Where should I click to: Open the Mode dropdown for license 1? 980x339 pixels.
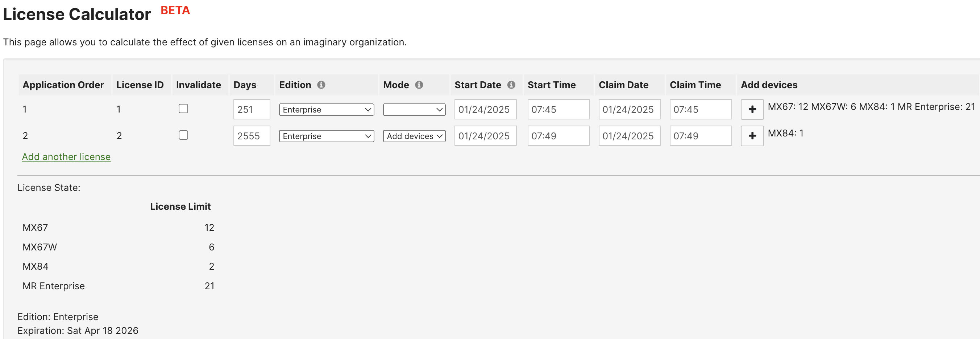click(x=414, y=109)
